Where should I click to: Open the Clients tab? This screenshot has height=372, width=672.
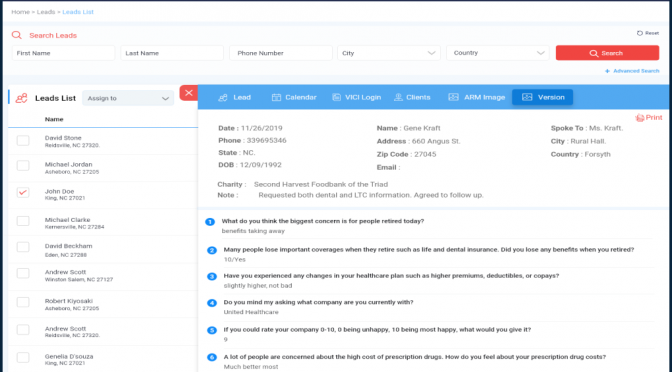click(x=412, y=97)
